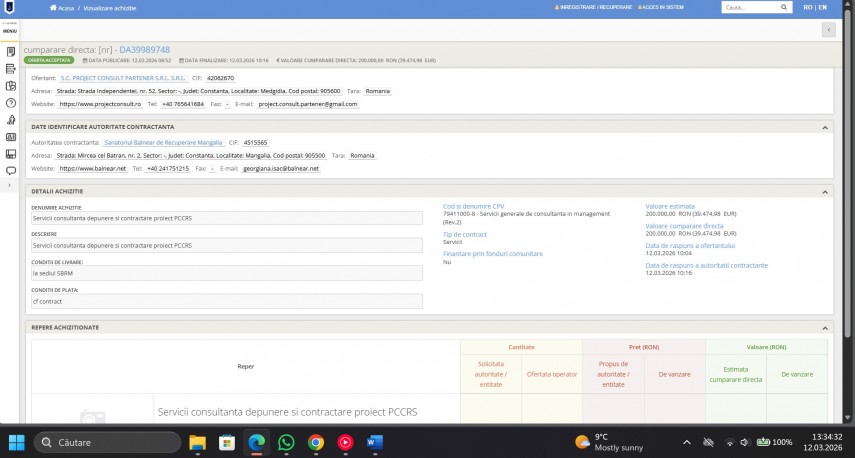Open Microsoft Word from the taskbar
The width and height of the screenshot is (855, 458).
pyautogui.click(x=375, y=442)
